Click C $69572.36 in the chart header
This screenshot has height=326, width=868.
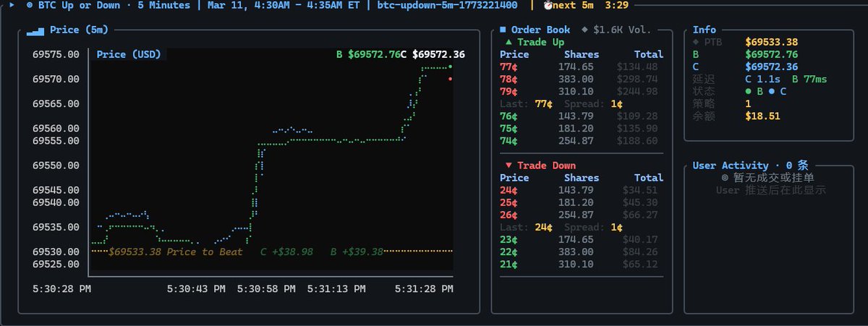(433, 54)
